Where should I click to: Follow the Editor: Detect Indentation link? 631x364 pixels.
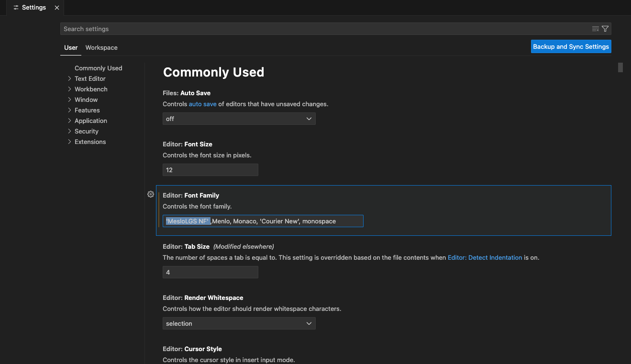pos(485,257)
